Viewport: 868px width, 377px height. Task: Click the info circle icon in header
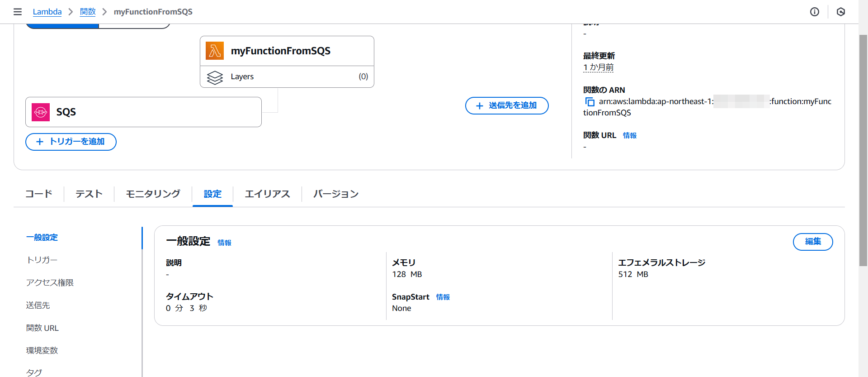814,12
